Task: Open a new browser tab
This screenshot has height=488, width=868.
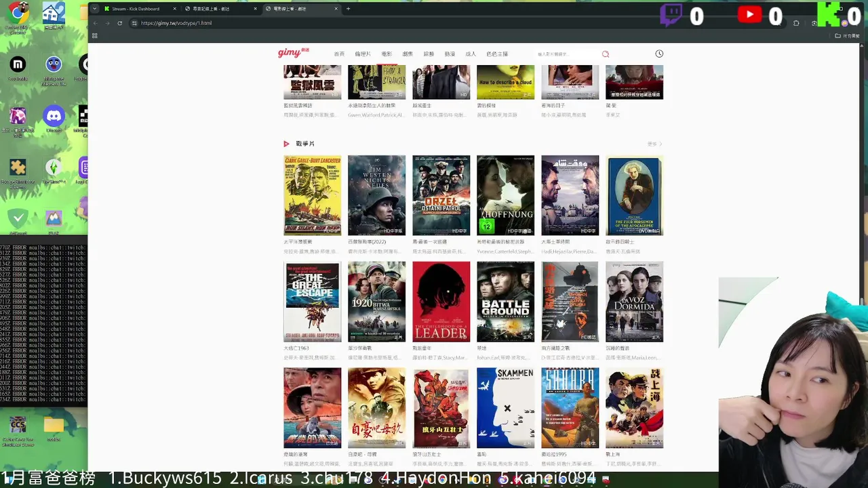Action: tap(349, 9)
